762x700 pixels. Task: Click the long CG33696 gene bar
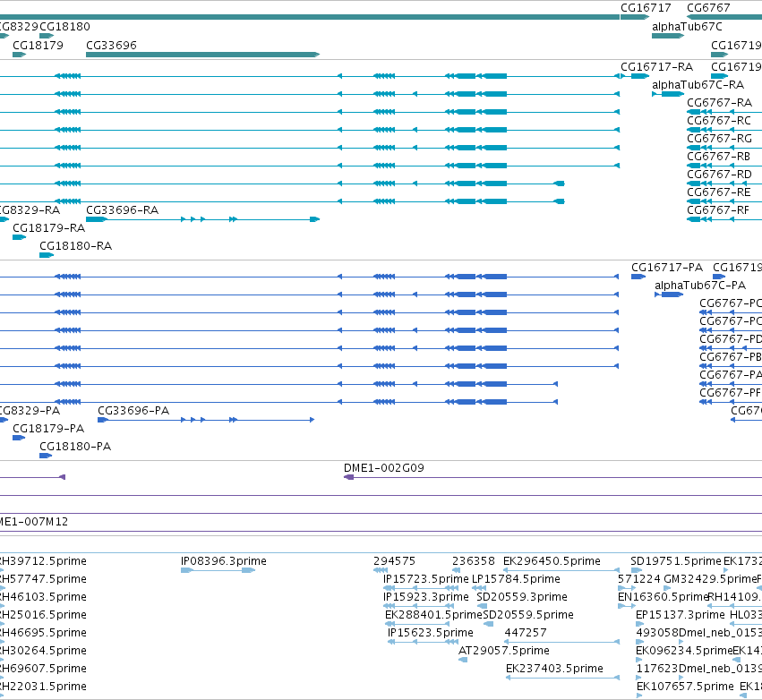pyautogui.click(x=202, y=55)
